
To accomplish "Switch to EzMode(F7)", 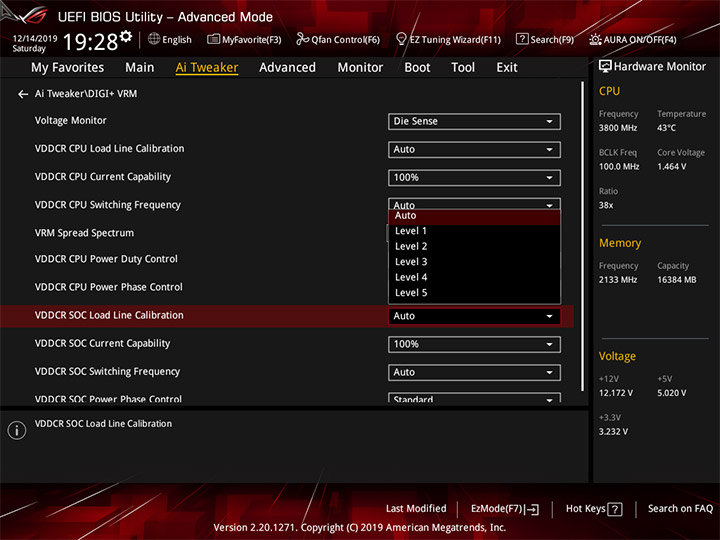I will click(x=505, y=509).
